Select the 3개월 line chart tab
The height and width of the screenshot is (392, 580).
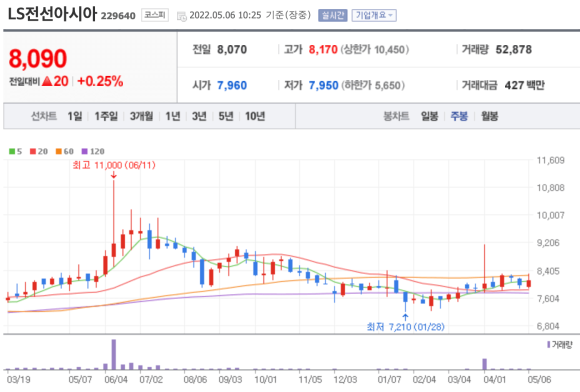click(141, 116)
